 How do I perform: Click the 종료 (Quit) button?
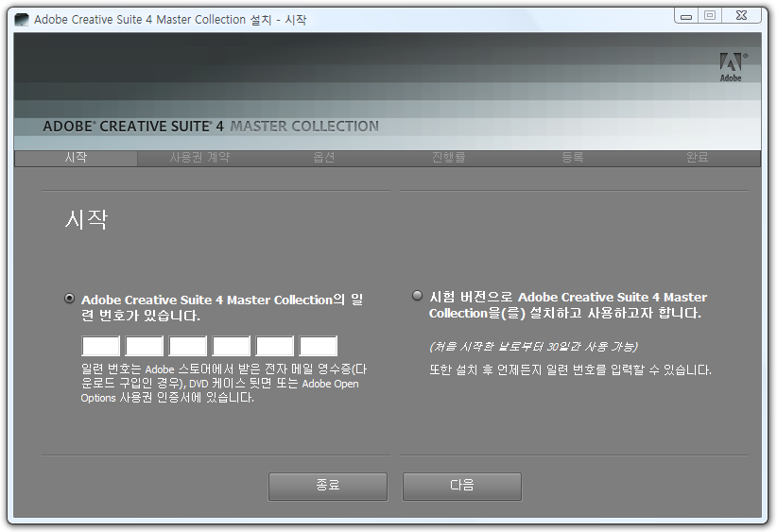[328, 487]
